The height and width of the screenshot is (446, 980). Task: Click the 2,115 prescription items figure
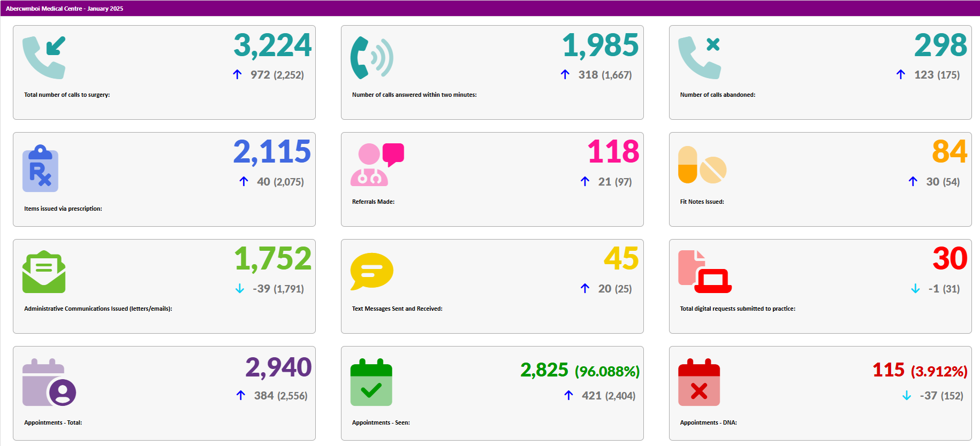[x=272, y=152]
